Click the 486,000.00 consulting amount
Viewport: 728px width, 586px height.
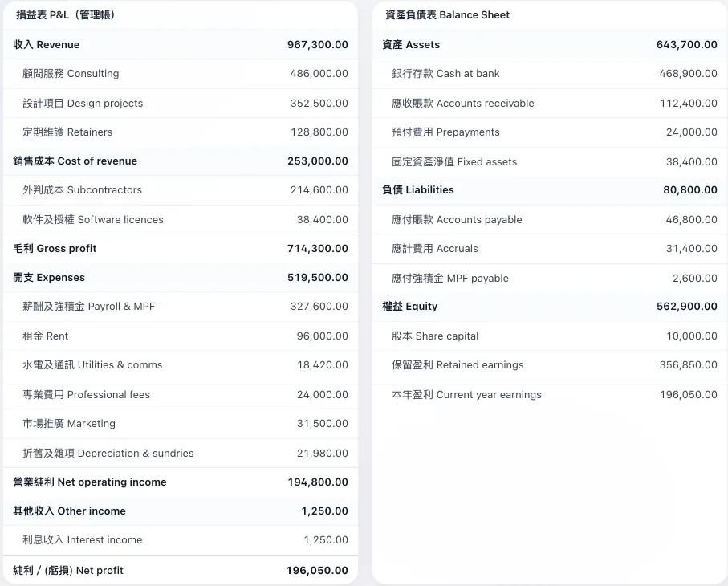[x=319, y=74]
